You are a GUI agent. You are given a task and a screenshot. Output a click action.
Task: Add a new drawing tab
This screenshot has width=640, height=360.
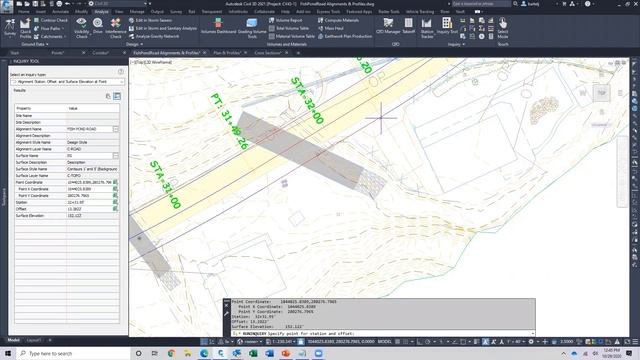[x=298, y=53]
